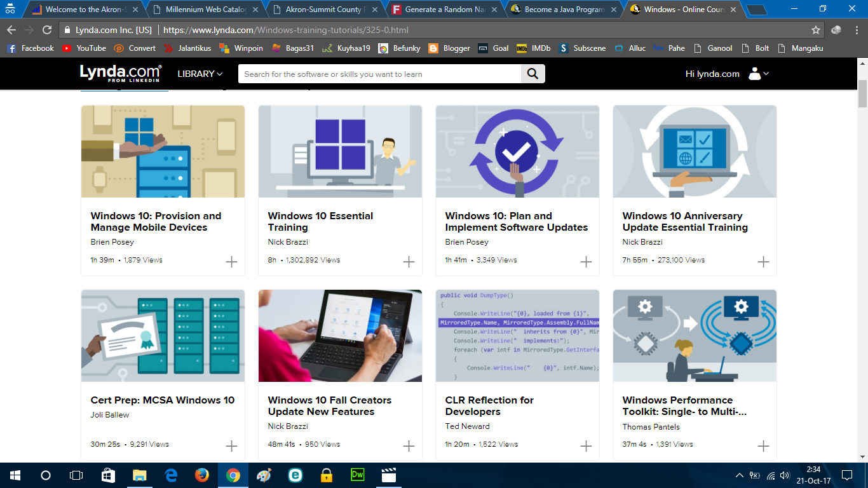This screenshot has height=488, width=868.
Task: Reload the current page
Action: pos(47,30)
